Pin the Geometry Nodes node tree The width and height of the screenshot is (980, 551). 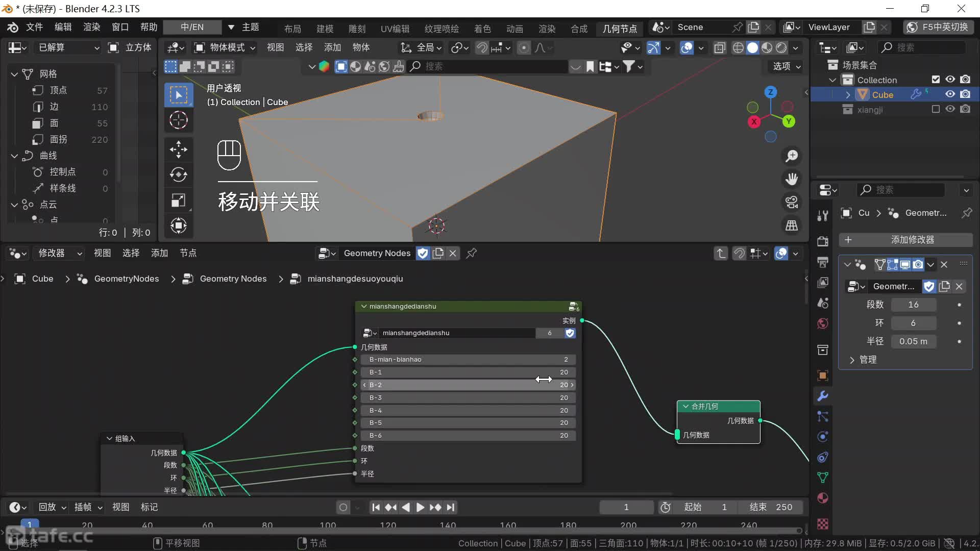[472, 253]
